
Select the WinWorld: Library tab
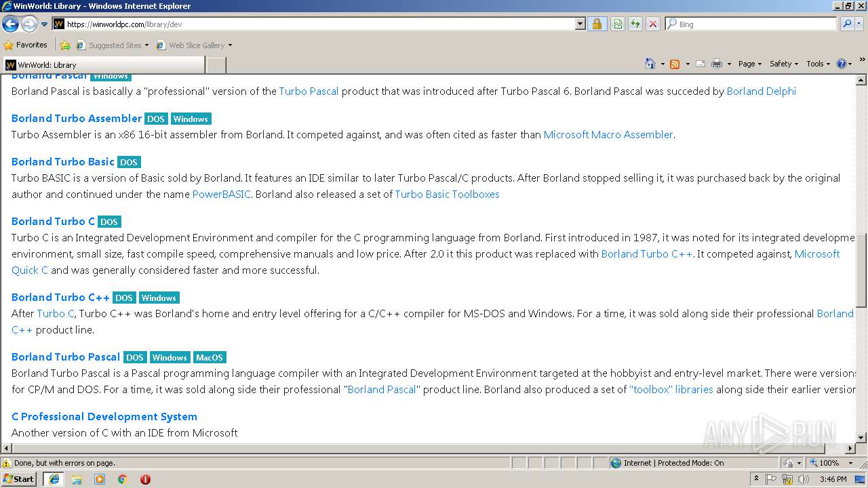coord(103,65)
